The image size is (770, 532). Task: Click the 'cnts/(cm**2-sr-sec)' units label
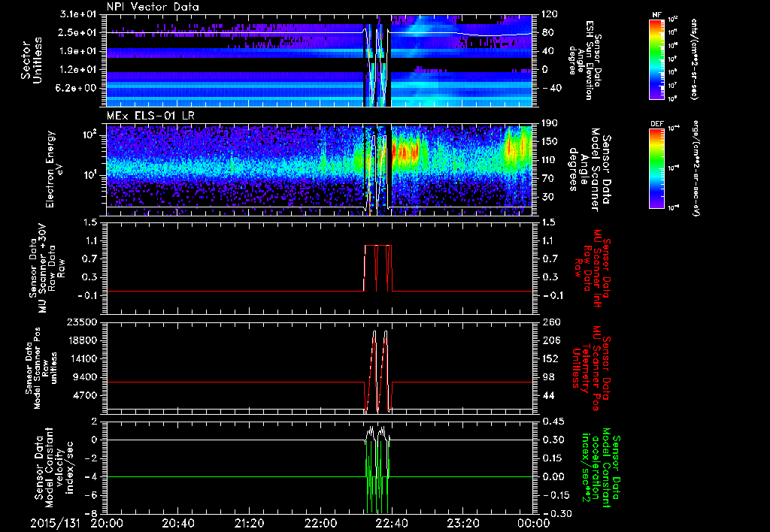694,59
